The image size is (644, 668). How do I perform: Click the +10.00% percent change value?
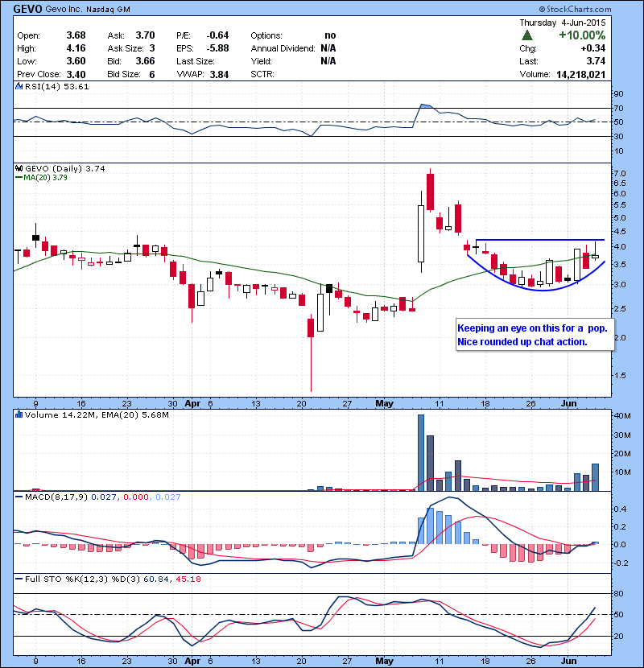(582, 35)
